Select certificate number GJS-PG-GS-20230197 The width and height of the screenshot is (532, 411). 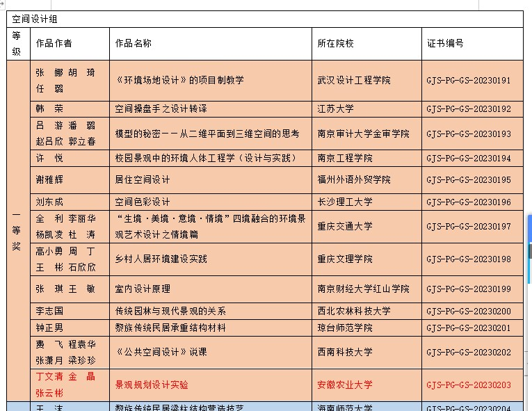pos(468,227)
